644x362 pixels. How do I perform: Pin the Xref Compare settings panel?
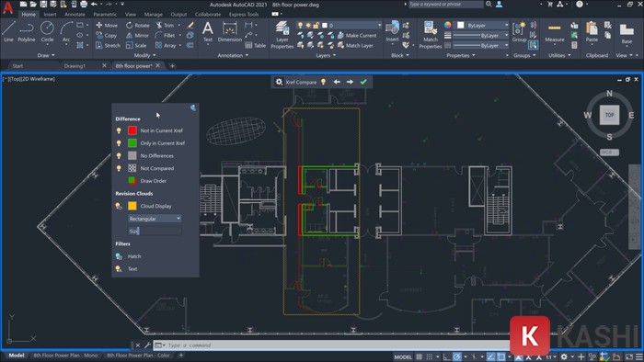(193, 107)
